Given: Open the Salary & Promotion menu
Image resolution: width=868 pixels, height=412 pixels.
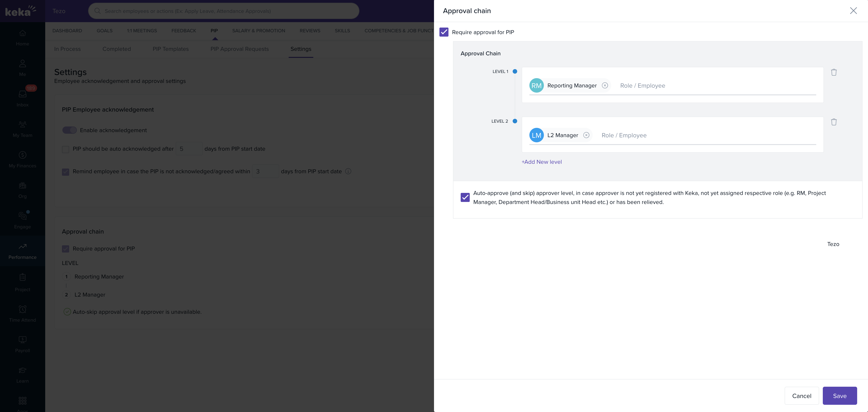Looking at the screenshot, I should tap(258, 31).
